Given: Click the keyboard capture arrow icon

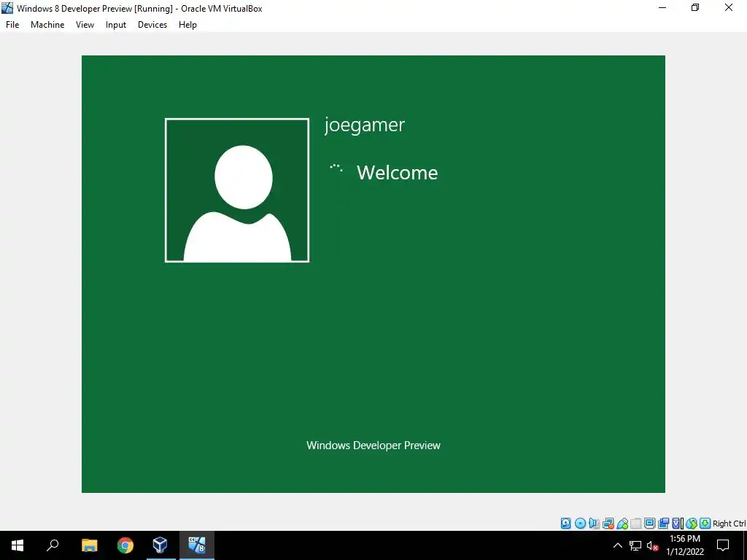Looking at the screenshot, I should [705, 524].
